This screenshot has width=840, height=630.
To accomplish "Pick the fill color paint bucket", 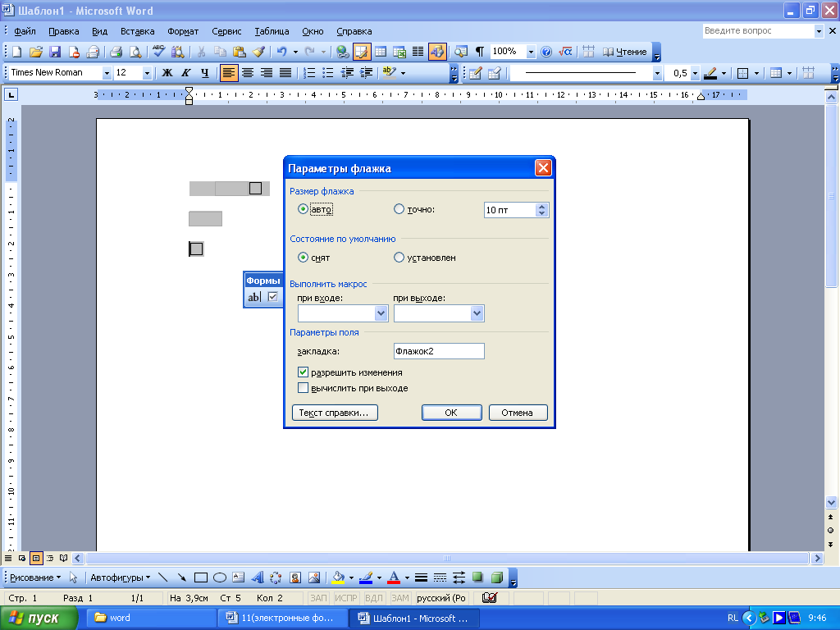I will point(338,577).
